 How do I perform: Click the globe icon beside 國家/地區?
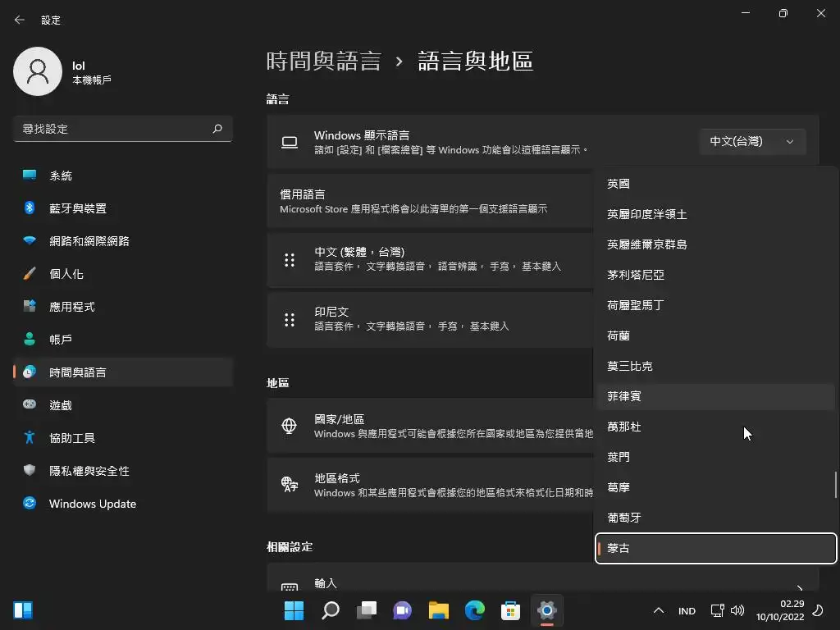[x=290, y=426]
